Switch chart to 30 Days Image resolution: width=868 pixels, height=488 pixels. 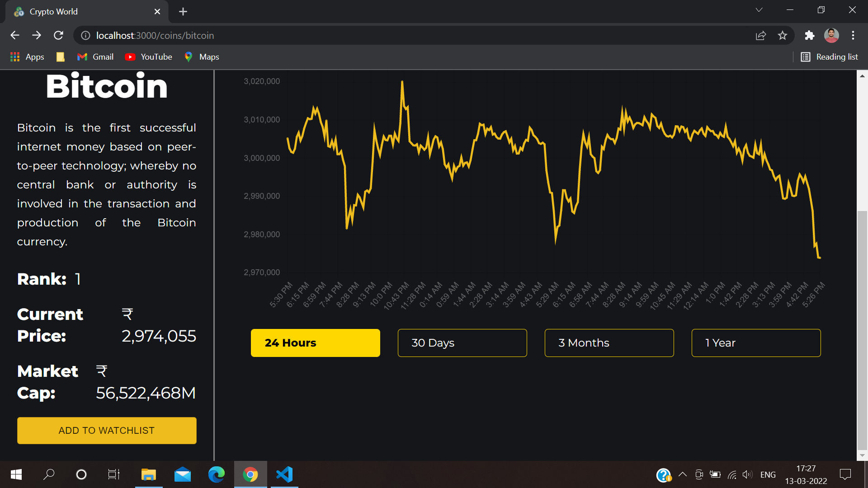pos(462,343)
